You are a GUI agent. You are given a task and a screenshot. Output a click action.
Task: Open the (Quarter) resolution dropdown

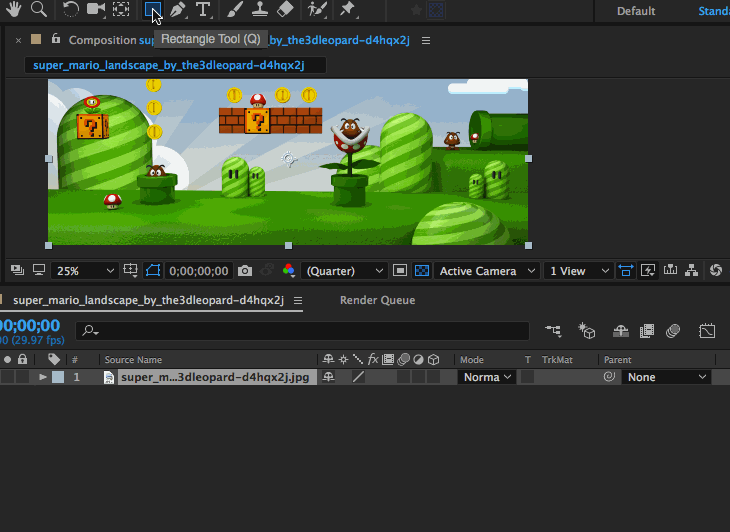point(344,271)
